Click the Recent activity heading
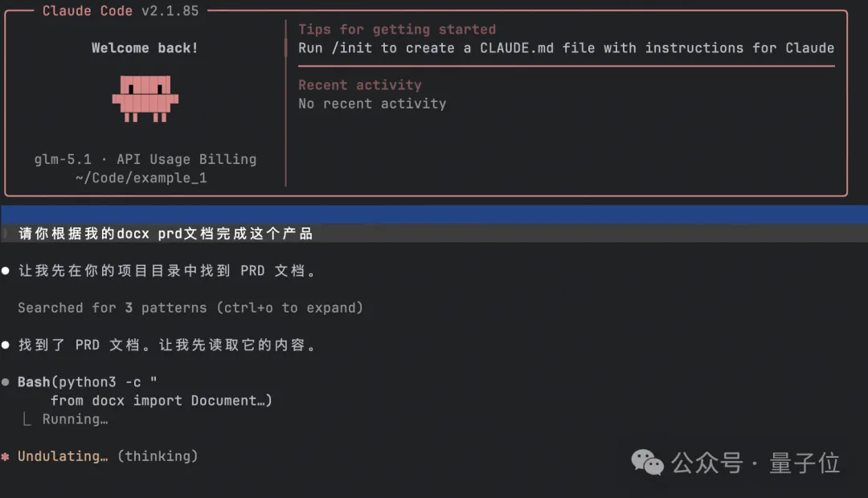This screenshot has height=498, width=868. (x=359, y=85)
